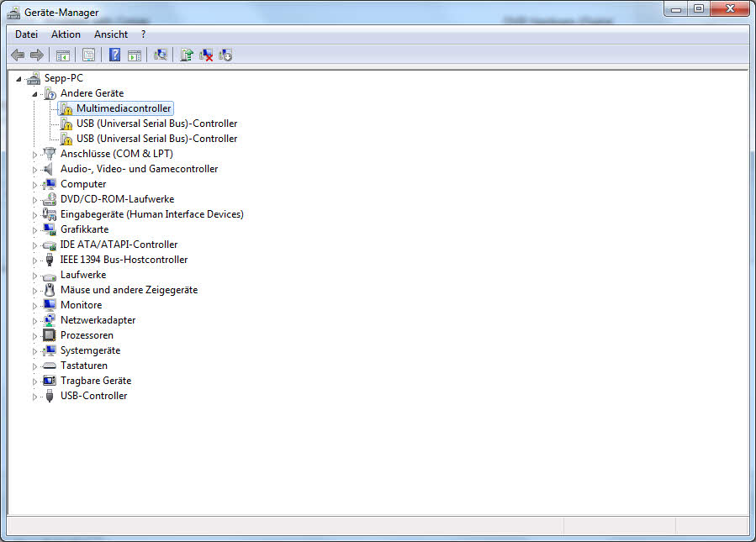
Task: Expand the Netzwerkadapter arrow
Action: click(34, 321)
